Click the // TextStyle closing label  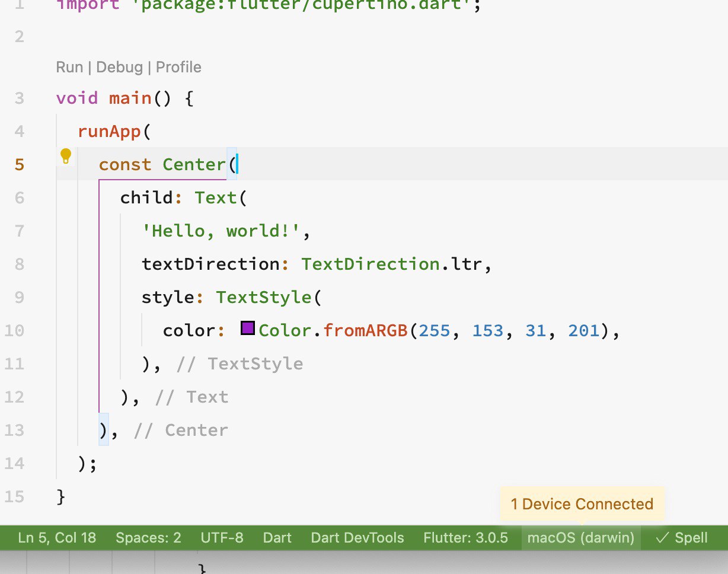(240, 363)
